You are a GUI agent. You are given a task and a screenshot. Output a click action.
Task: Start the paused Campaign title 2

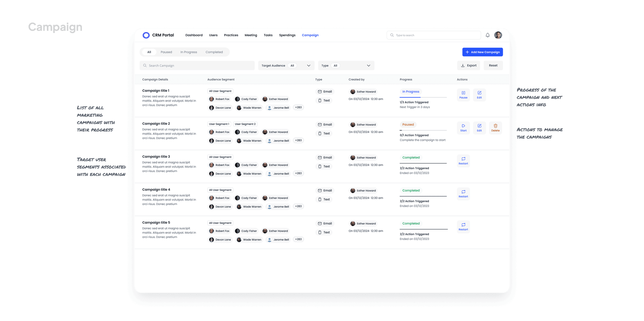pyautogui.click(x=463, y=128)
